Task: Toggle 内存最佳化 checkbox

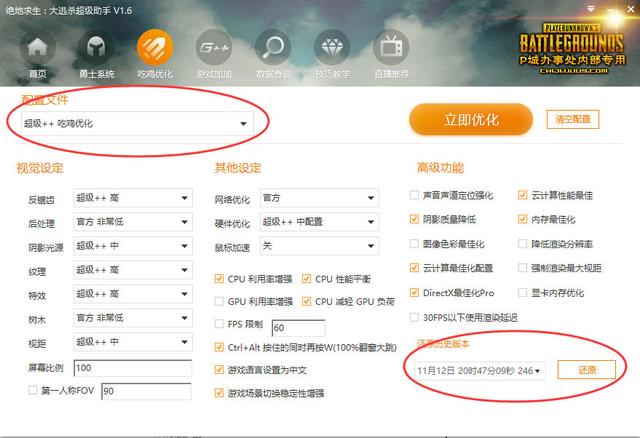Action: click(522, 219)
